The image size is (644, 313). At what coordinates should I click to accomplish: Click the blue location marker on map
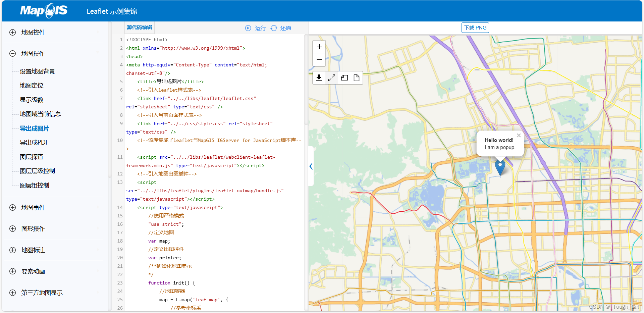point(500,167)
